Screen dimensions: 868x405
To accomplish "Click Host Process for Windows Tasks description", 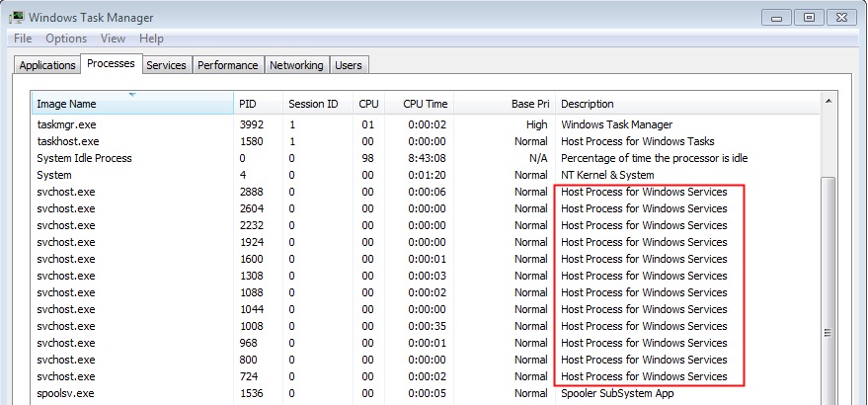I will 638,141.
